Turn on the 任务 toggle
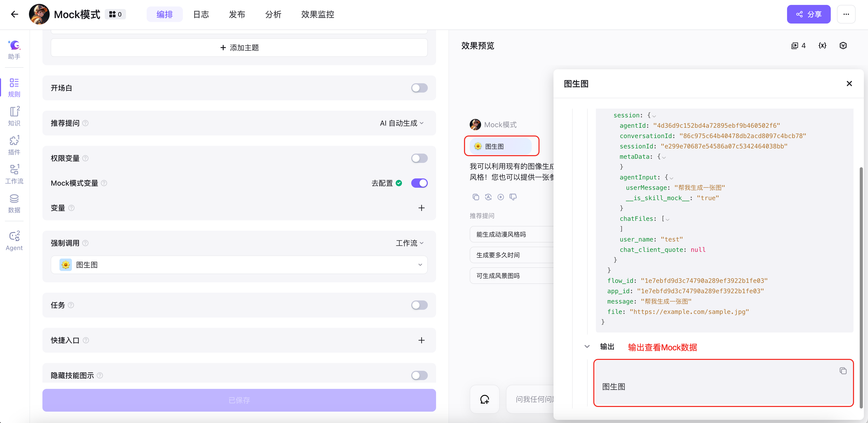The width and height of the screenshot is (868, 423). pos(419,305)
